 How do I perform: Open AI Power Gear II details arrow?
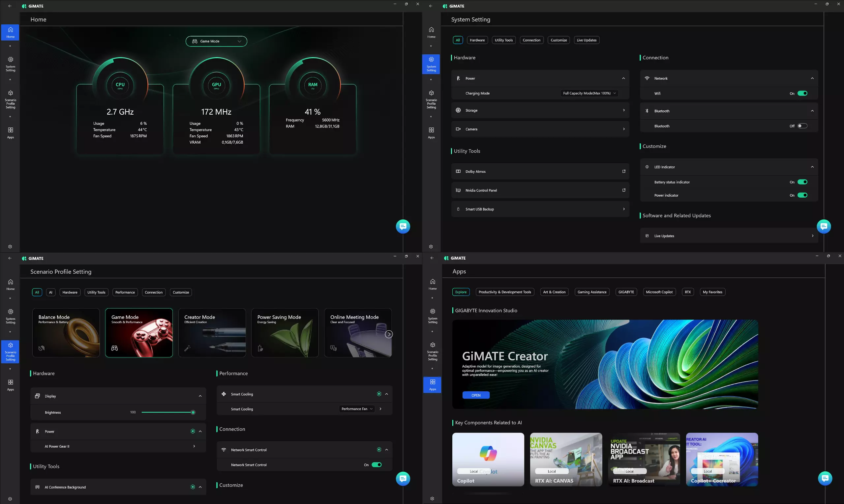click(x=194, y=446)
